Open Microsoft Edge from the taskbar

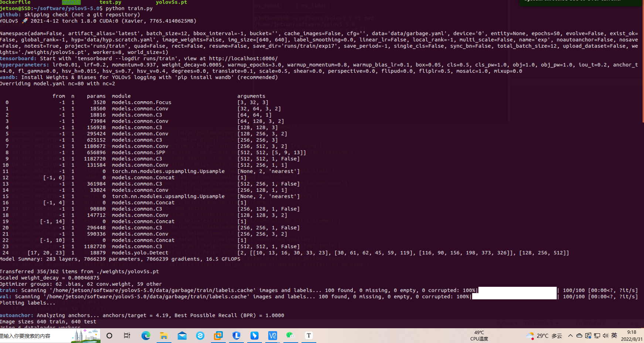(x=146, y=336)
